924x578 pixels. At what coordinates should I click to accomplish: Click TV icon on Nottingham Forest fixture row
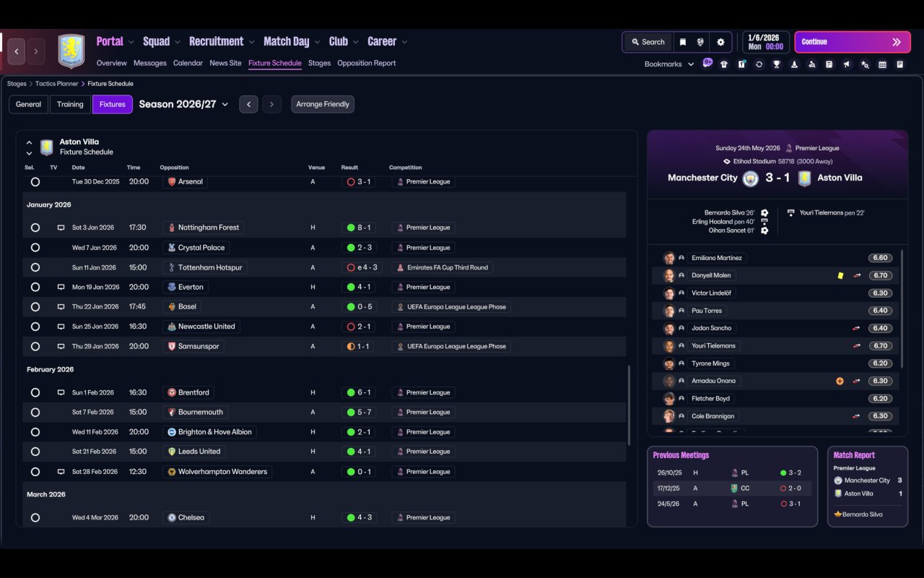pos(61,228)
